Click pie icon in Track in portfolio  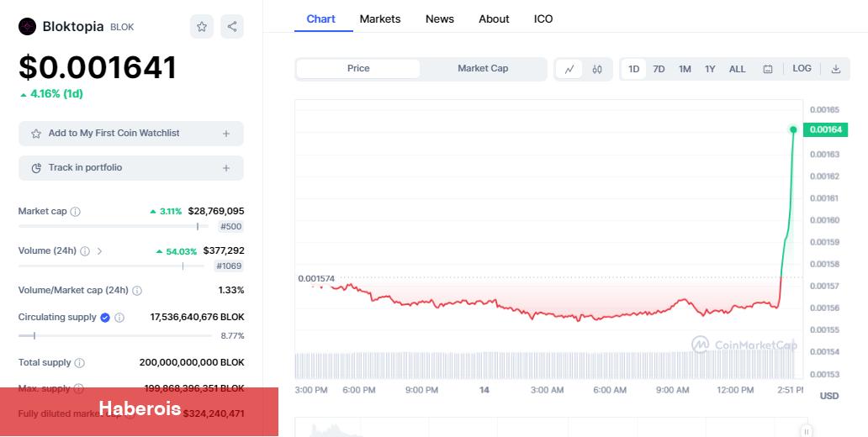tap(36, 168)
